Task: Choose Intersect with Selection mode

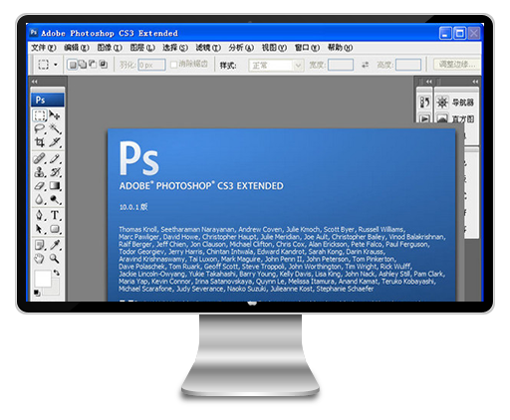Action: point(104,65)
